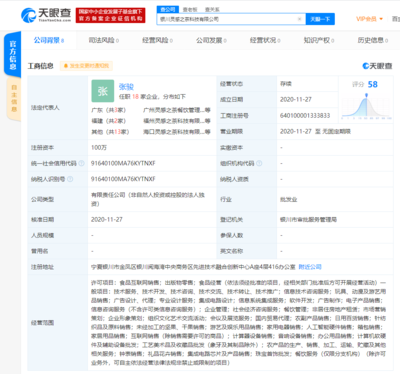Click 银川市审批服务管理局 registration authority
Image resolution: width=400 pixels, height=374 pixels.
coord(308,219)
